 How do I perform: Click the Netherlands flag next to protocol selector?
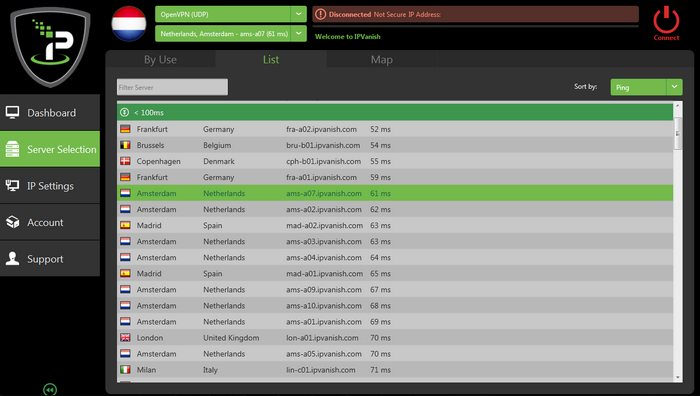click(x=129, y=24)
